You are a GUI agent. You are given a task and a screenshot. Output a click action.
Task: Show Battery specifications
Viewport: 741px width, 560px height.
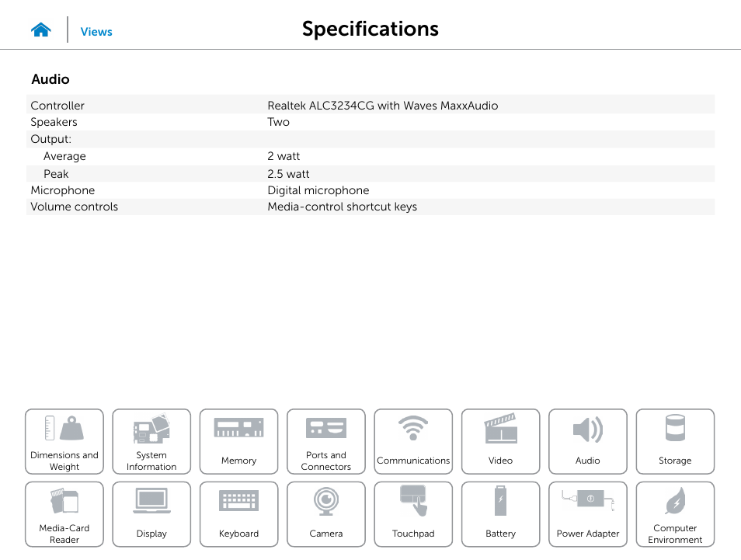click(x=500, y=514)
